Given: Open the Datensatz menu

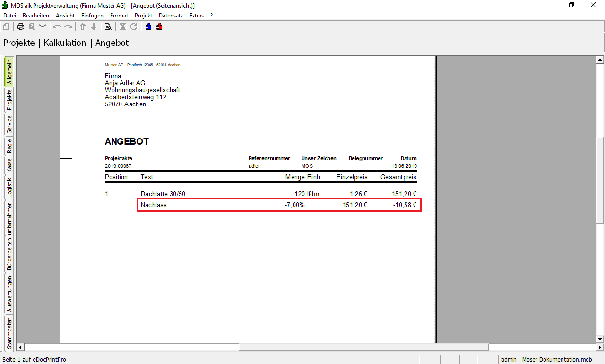Looking at the screenshot, I should [x=171, y=16].
